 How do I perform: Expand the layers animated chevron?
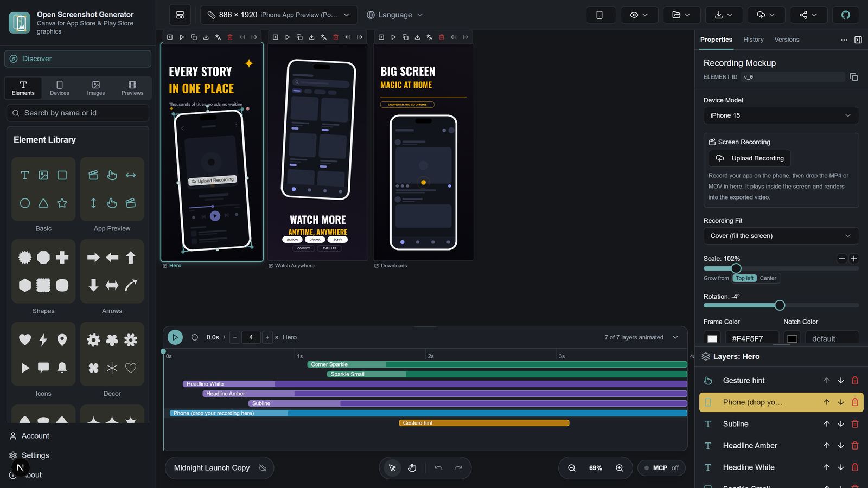(675, 337)
